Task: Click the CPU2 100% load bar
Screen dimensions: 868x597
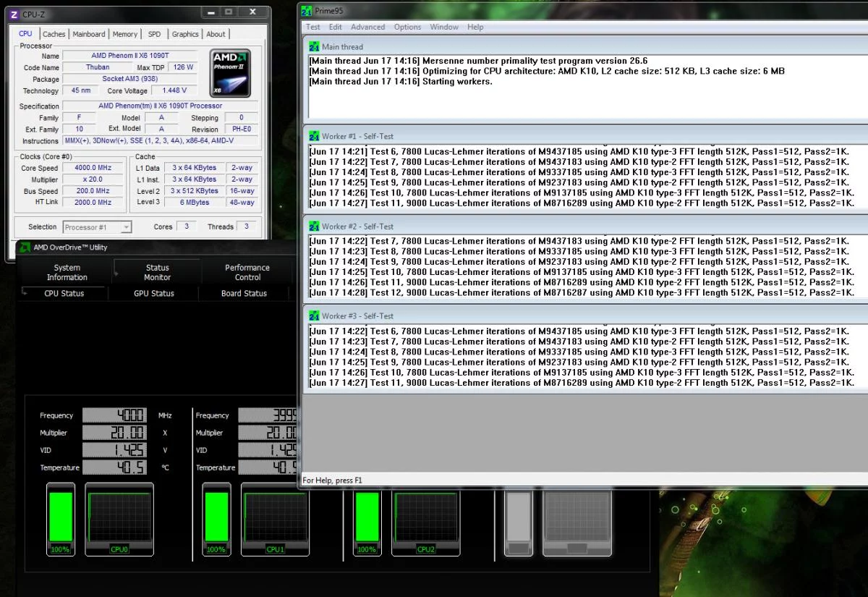Action: tap(367, 522)
